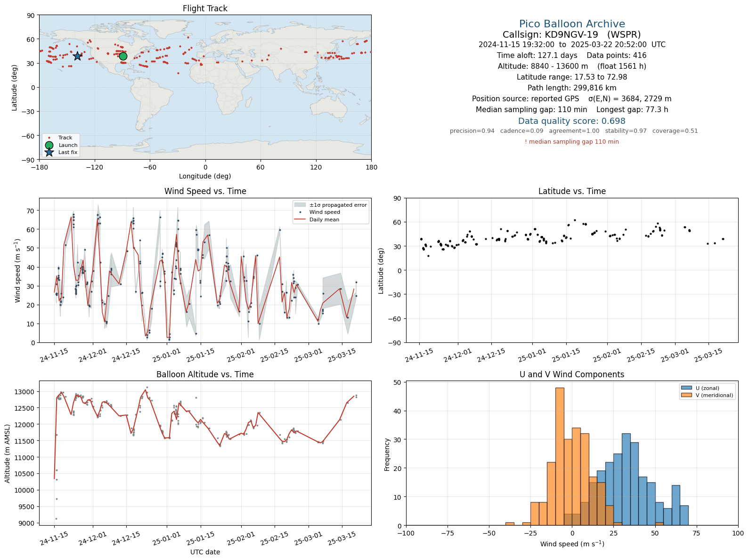This screenshot has width=749, height=560.
Task: Click the 'Last fix' legend text
Action: point(68,153)
